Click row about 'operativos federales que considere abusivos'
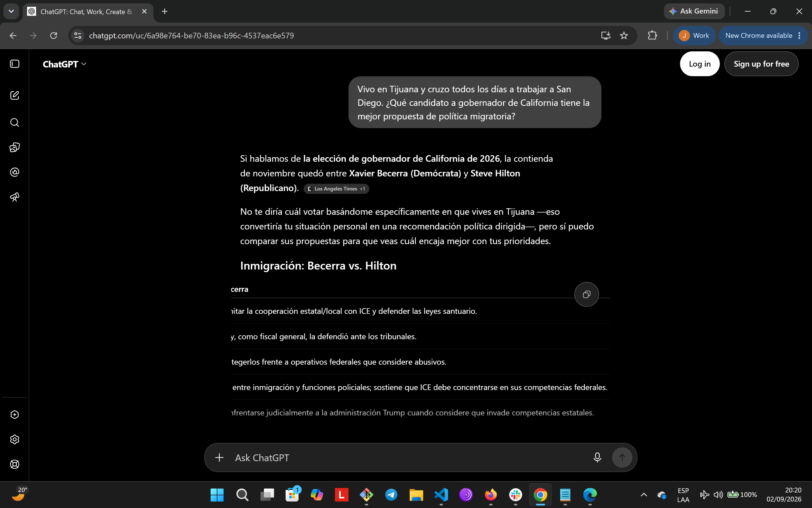 pyautogui.click(x=420, y=362)
